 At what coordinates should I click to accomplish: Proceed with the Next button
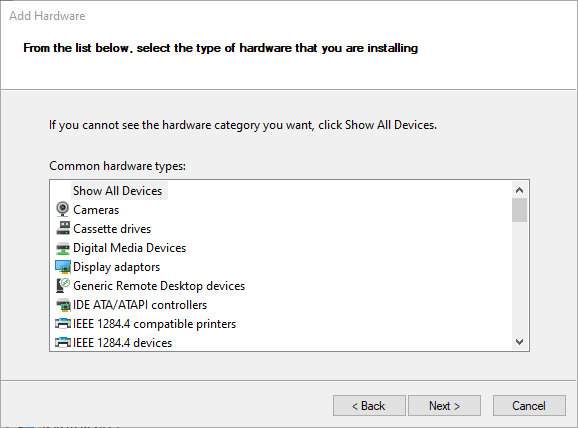(444, 406)
